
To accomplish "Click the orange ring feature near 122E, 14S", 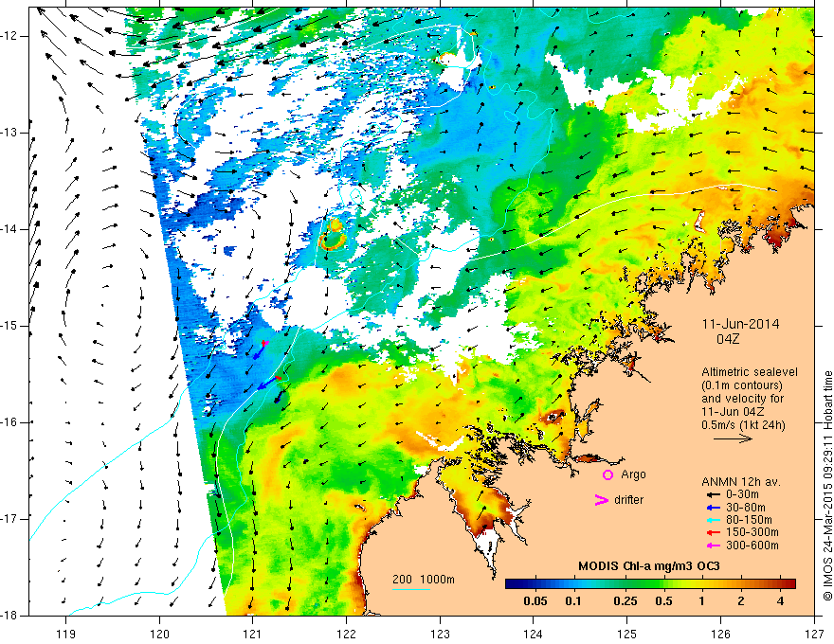I will coord(334,241).
